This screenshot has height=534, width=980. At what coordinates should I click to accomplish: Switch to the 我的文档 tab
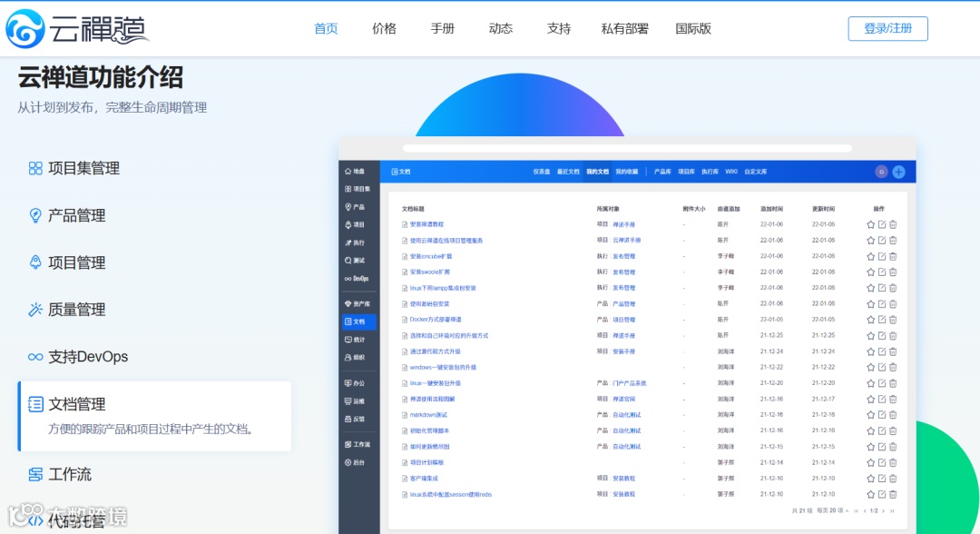(x=597, y=172)
